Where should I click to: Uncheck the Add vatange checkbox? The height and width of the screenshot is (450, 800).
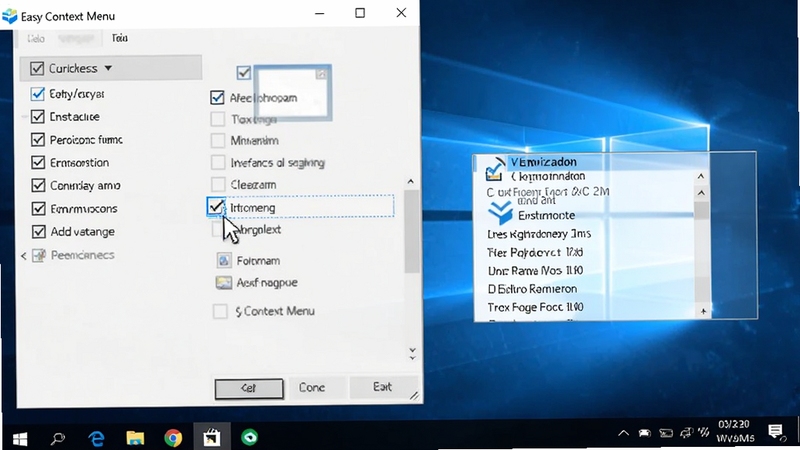tap(39, 232)
